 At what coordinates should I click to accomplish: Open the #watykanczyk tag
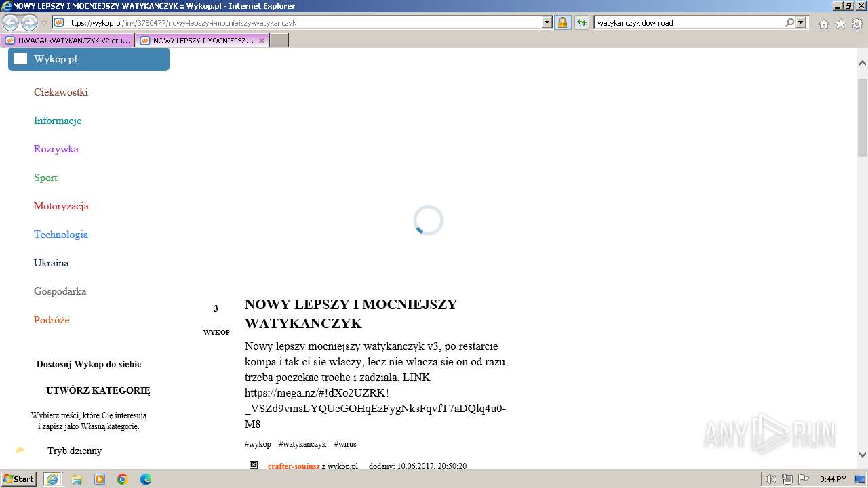(302, 444)
